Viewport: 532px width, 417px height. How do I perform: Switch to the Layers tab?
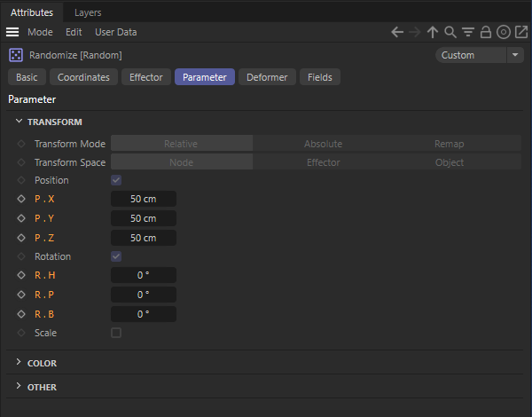pos(88,12)
